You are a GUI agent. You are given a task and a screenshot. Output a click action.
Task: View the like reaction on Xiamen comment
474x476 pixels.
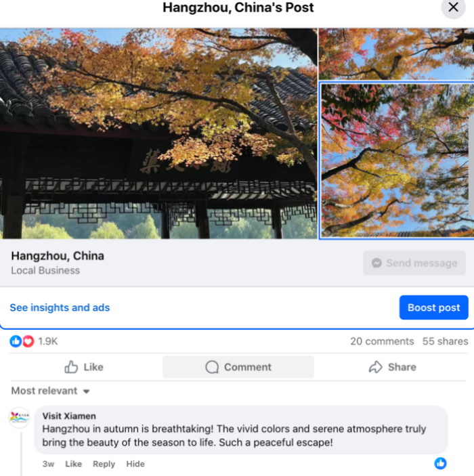(x=440, y=463)
